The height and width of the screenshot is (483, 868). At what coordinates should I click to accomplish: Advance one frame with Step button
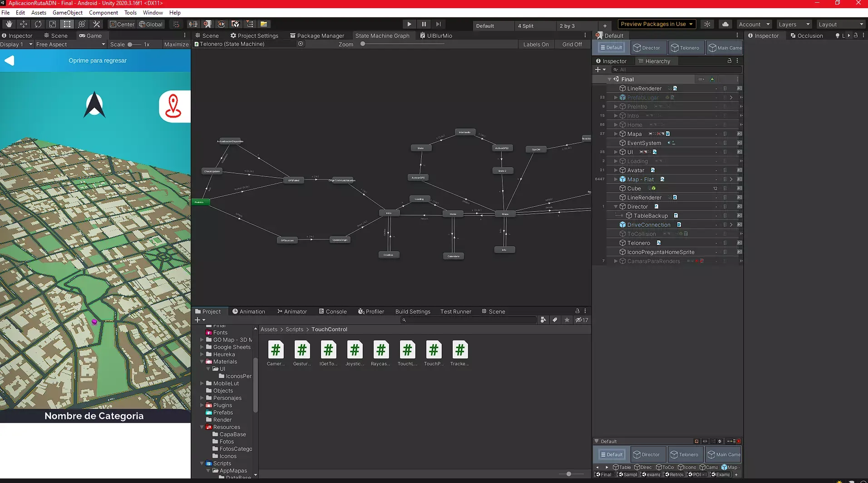pyautogui.click(x=438, y=24)
